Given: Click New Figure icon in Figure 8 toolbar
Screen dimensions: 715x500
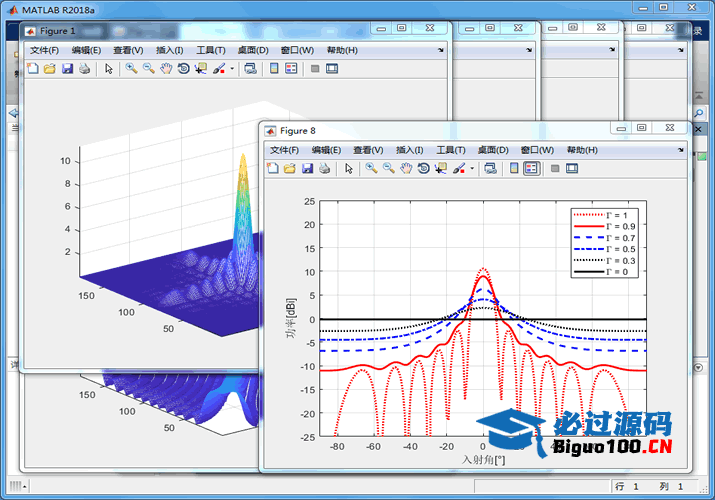Looking at the screenshot, I should 273,169.
